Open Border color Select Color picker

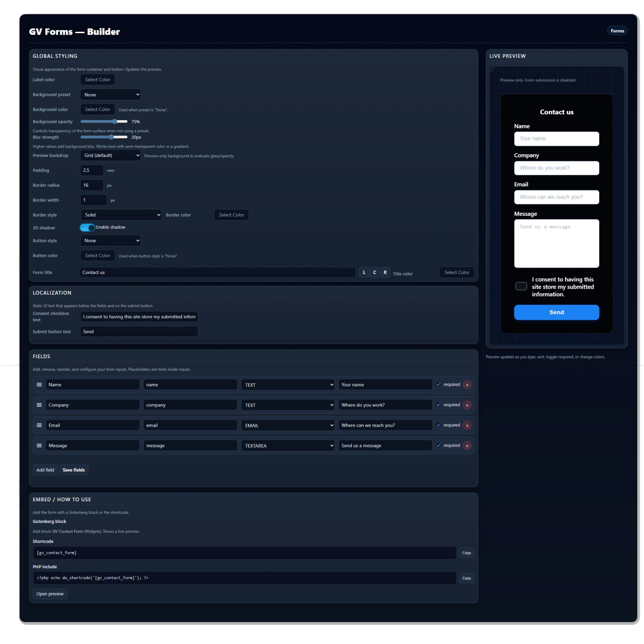click(231, 215)
